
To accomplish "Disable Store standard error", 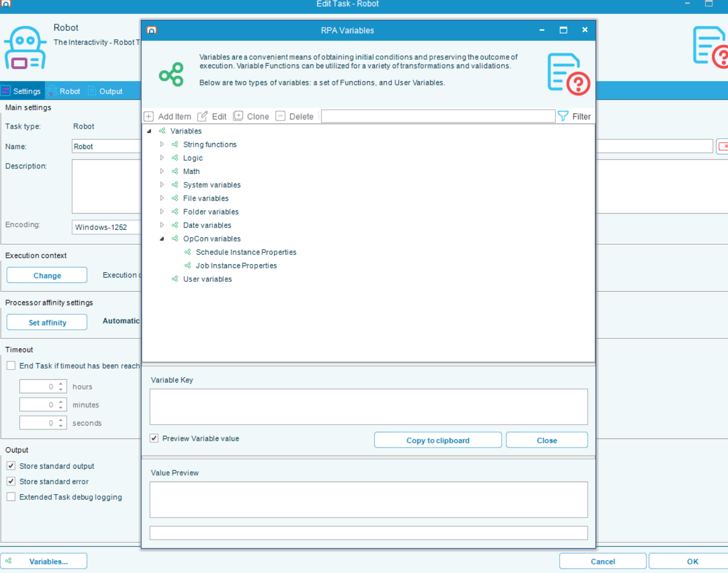I will 11,481.
